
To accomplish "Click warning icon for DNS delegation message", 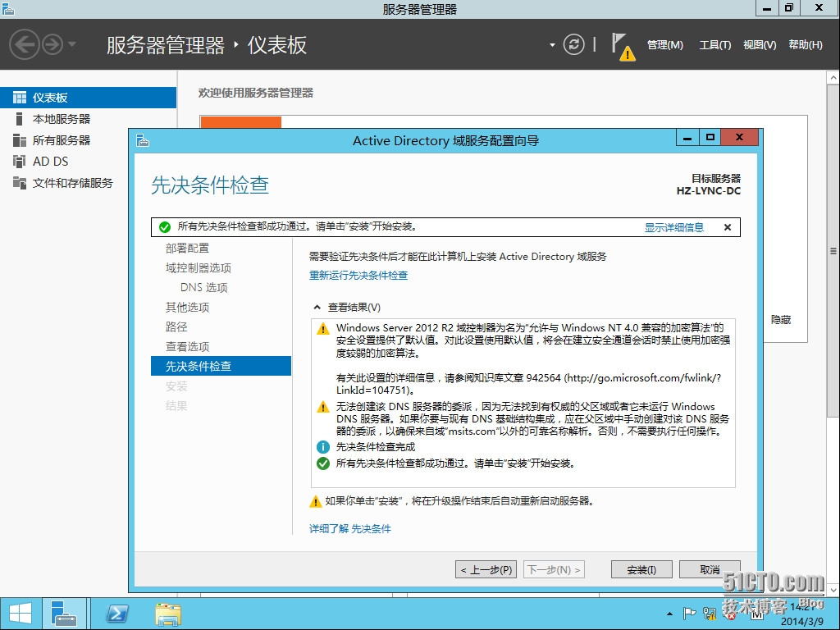I will click(x=323, y=407).
